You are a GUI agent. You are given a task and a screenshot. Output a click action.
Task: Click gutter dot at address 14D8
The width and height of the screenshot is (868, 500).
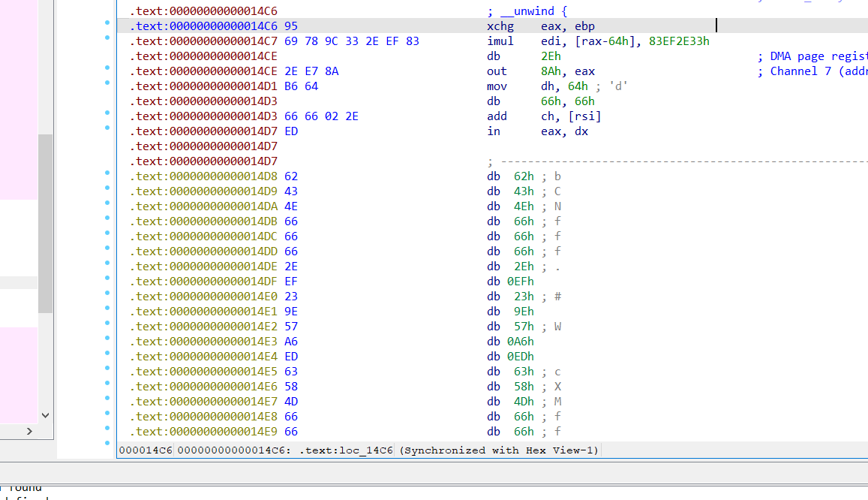pyautogui.click(x=108, y=176)
